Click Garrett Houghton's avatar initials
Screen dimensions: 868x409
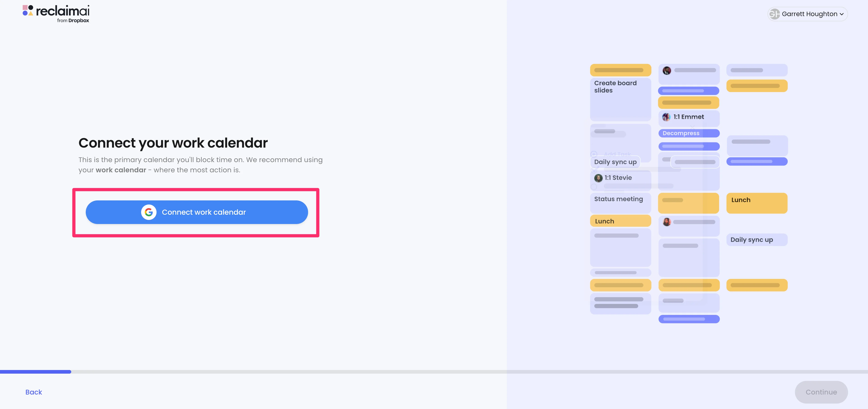click(x=774, y=14)
